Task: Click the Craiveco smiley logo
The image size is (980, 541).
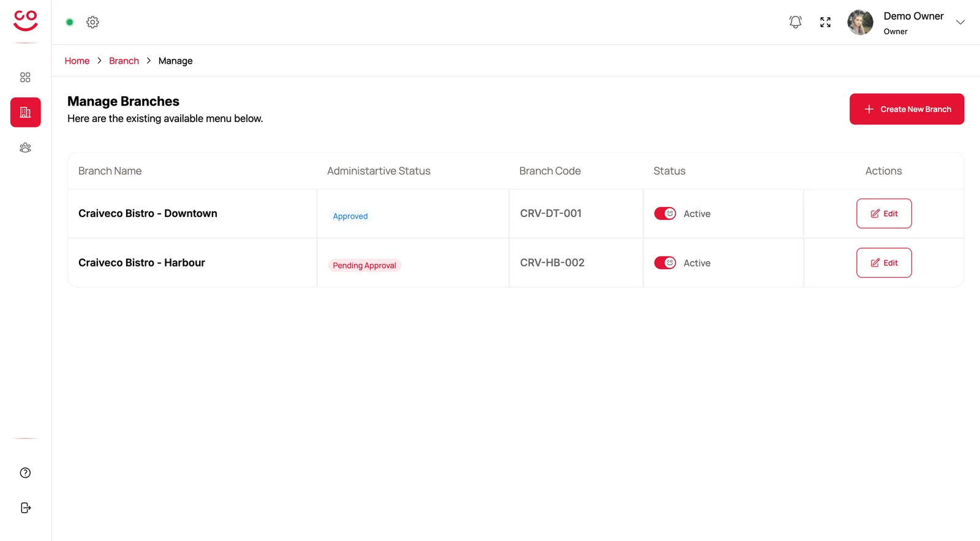Action: (x=26, y=21)
